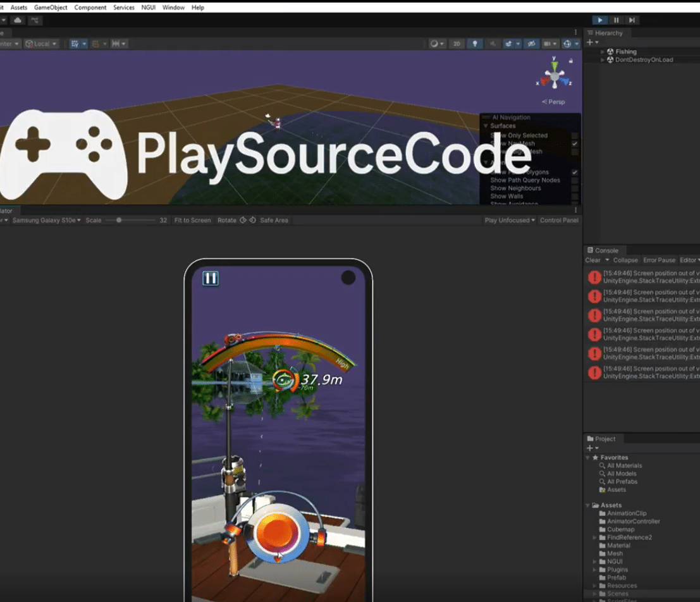Open the NGUI menu
700x602 pixels.
pyautogui.click(x=148, y=8)
